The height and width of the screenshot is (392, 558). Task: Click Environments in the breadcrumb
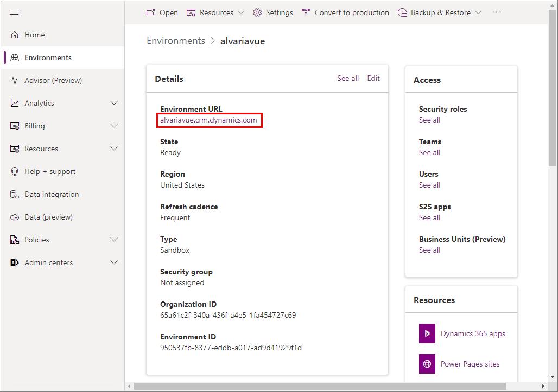176,41
